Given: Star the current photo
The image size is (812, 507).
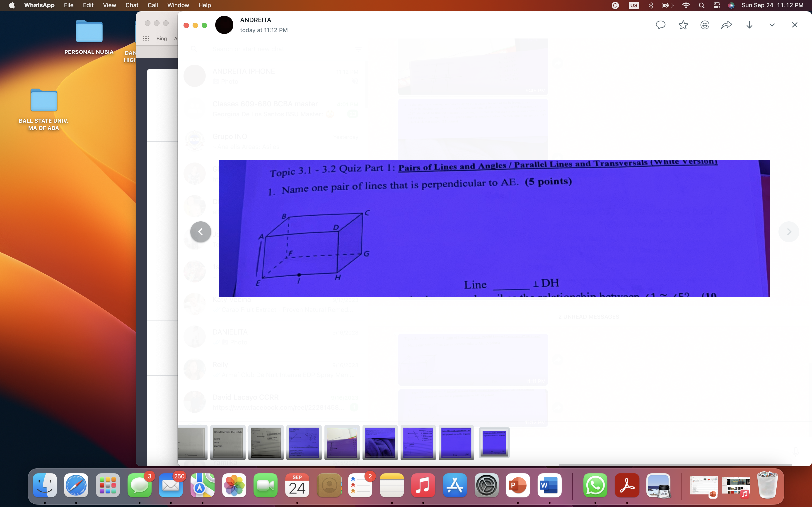Looking at the screenshot, I should [x=682, y=24].
